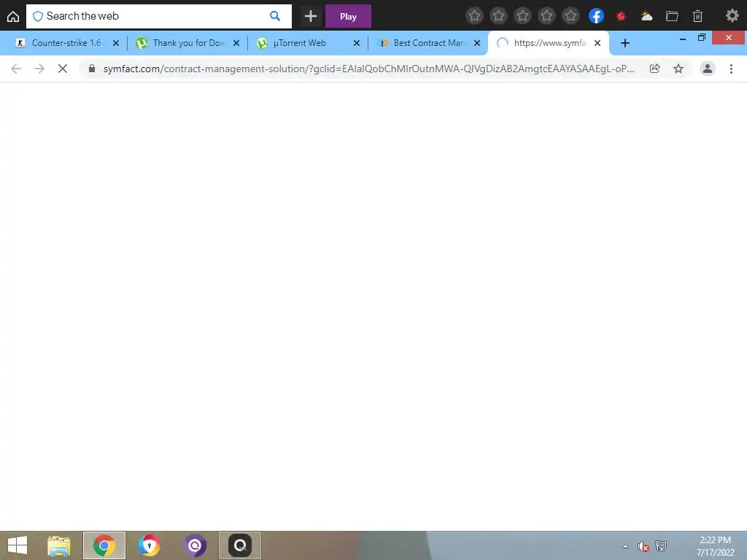
Task: Show hidden tray icons arrow
Action: click(x=625, y=546)
